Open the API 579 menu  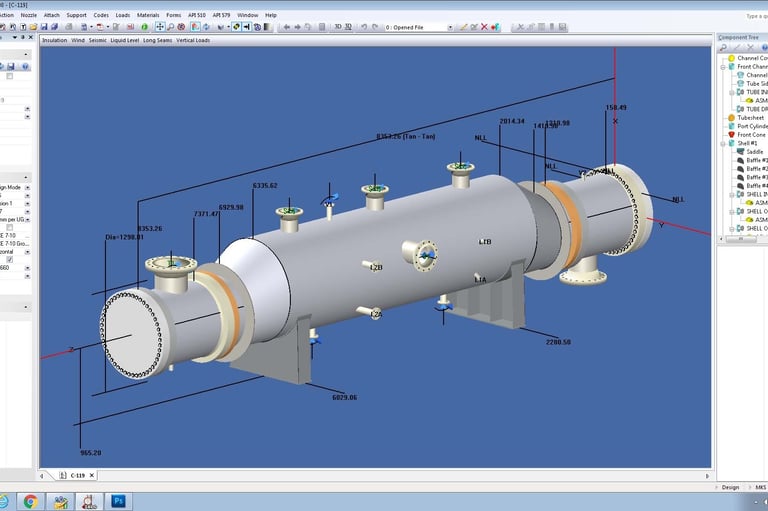coord(221,15)
